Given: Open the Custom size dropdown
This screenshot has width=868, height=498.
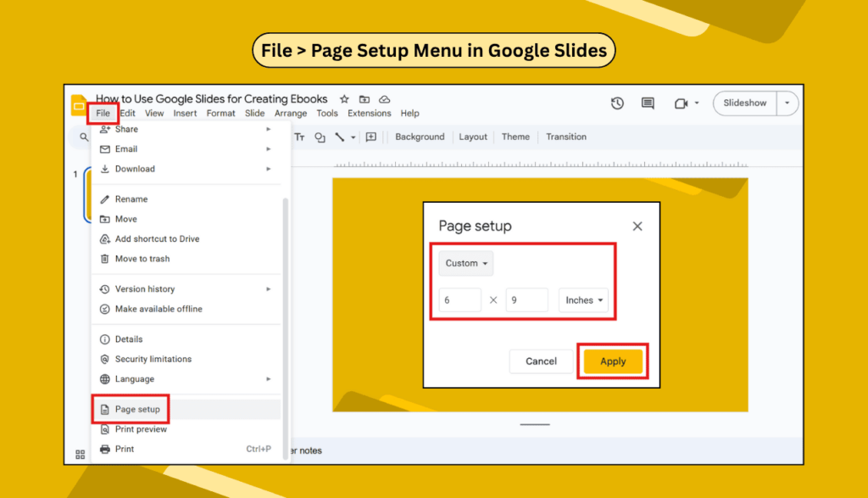Looking at the screenshot, I should coord(466,264).
